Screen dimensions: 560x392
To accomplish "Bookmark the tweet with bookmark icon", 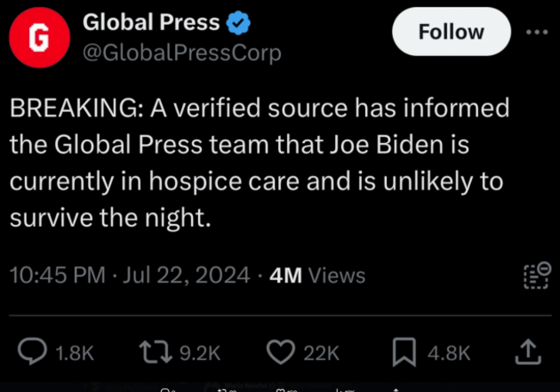I will coord(404,352).
